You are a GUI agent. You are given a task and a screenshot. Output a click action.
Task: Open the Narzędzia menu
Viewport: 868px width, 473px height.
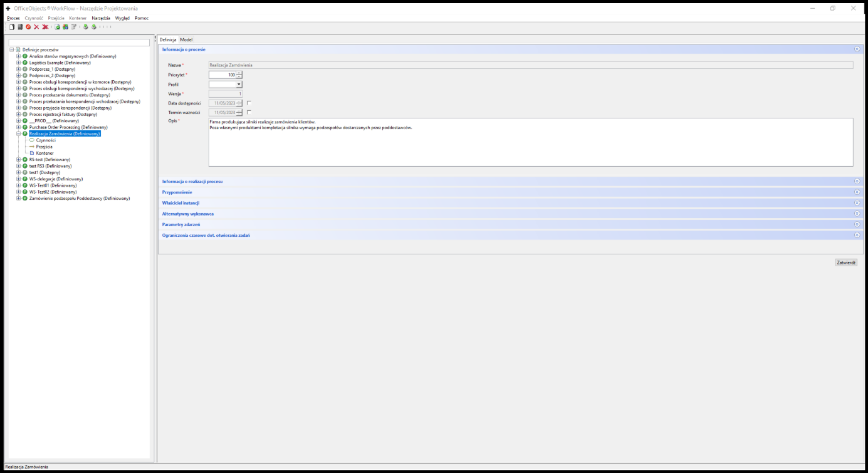click(x=100, y=18)
